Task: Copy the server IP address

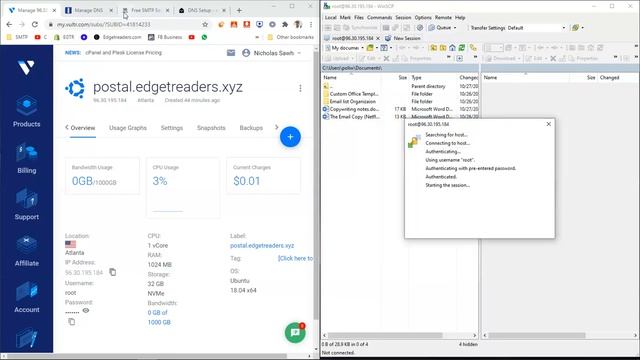Action: click(x=113, y=272)
